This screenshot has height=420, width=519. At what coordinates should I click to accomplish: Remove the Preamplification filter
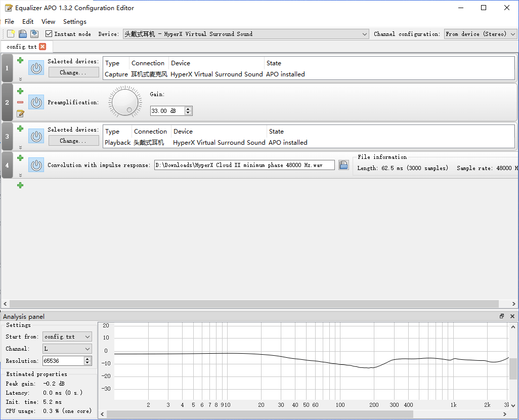20,102
